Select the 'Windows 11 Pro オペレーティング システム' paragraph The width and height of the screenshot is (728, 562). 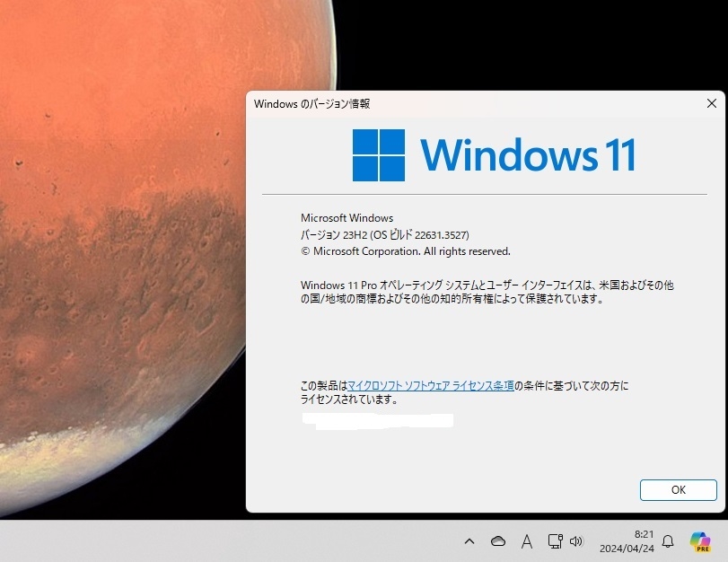click(487, 292)
